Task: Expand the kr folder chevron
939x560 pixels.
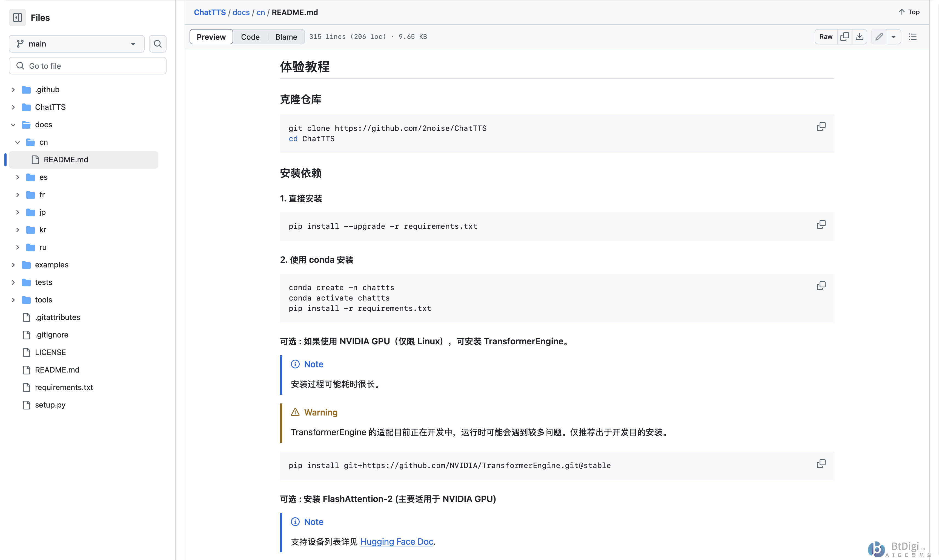Action: [x=17, y=230]
